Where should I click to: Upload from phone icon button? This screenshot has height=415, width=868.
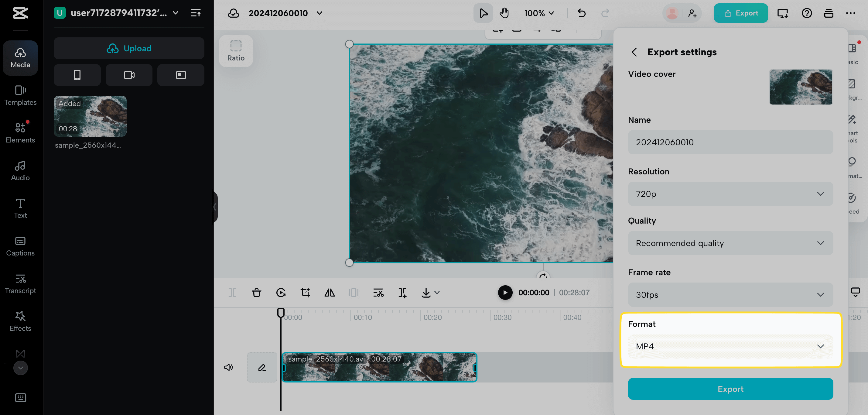77,75
